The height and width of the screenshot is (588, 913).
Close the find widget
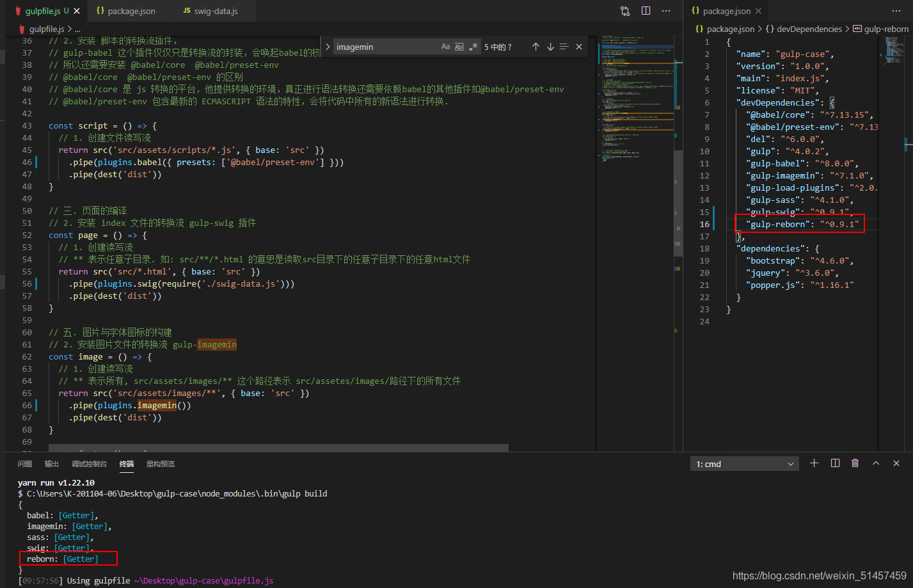[x=579, y=47]
